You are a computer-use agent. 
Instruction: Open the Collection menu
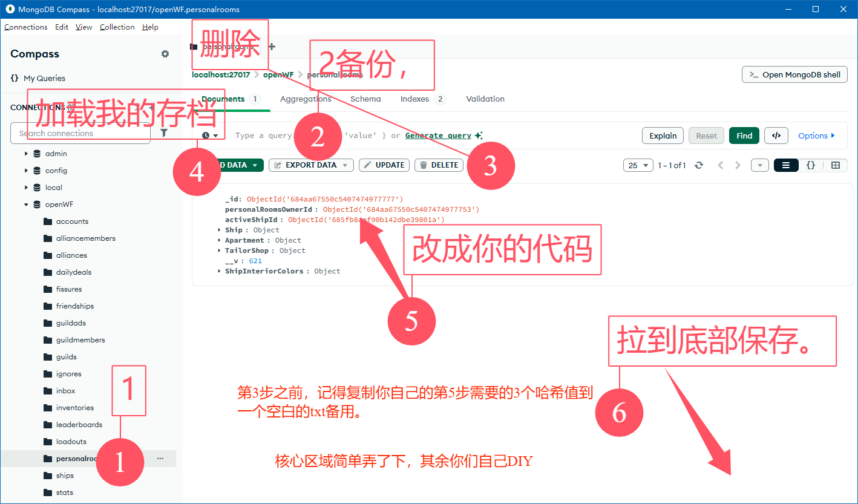[117, 27]
